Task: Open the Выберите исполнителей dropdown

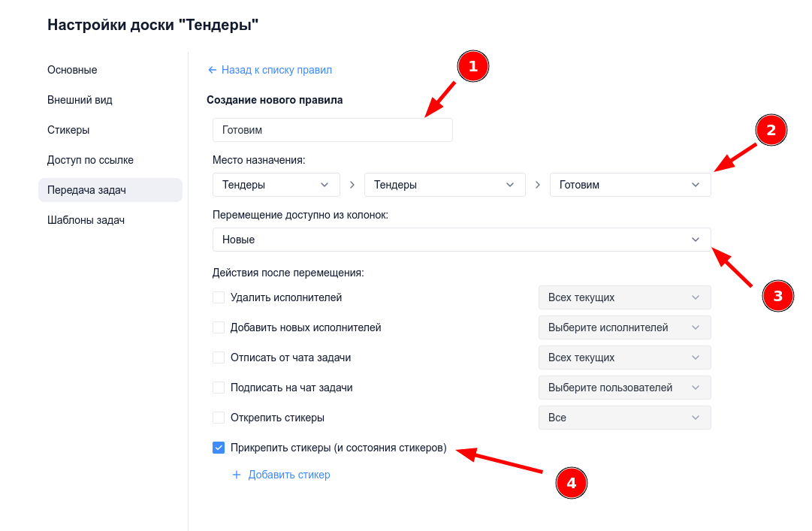Action: point(624,327)
